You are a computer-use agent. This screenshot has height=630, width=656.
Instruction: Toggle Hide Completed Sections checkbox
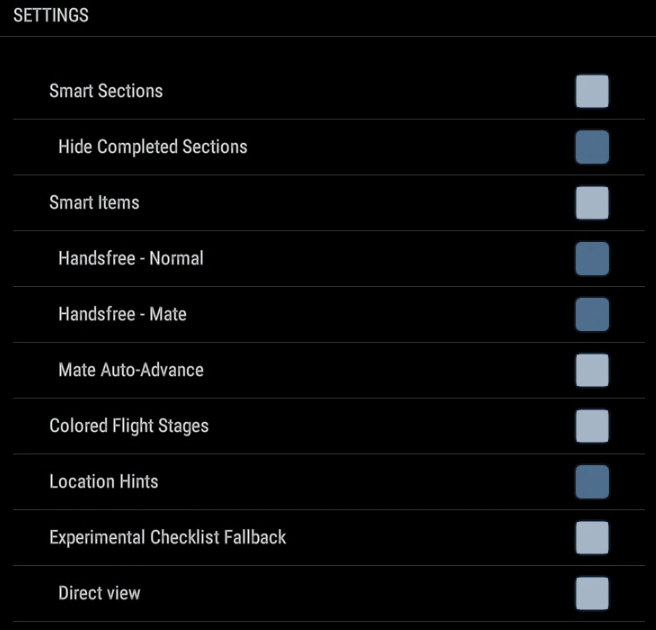[592, 147]
